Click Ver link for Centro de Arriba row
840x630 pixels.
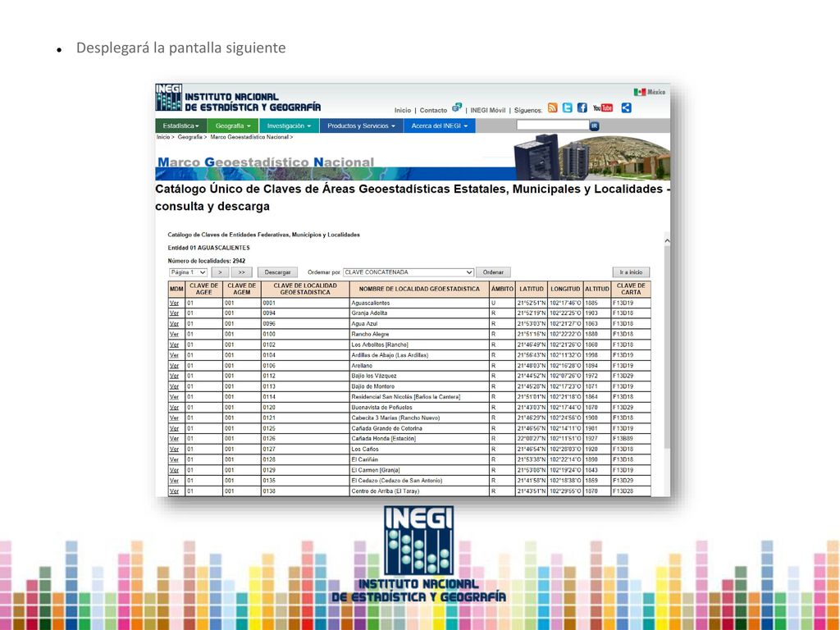pyautogui.click(x=174, y=491)
